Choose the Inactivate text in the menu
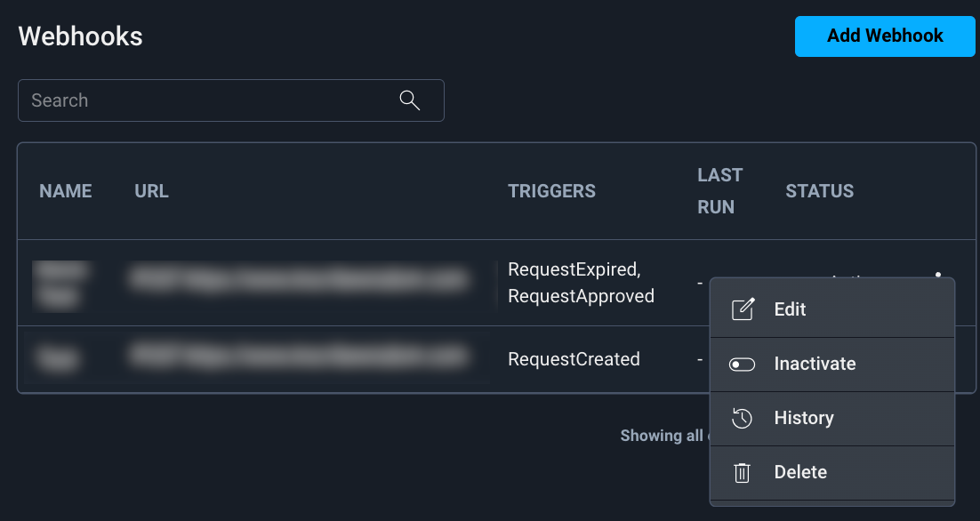 tap(815, 364)
